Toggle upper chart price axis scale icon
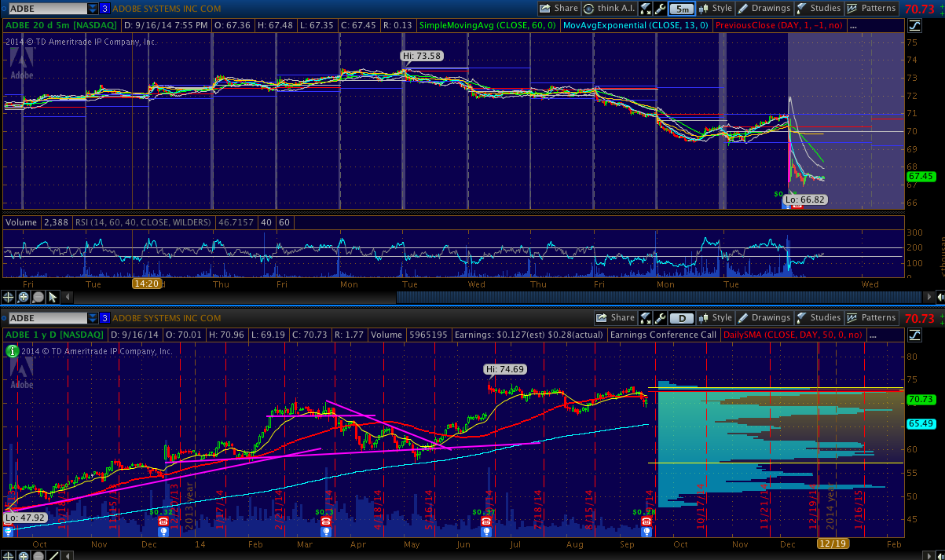 point(914,26)
